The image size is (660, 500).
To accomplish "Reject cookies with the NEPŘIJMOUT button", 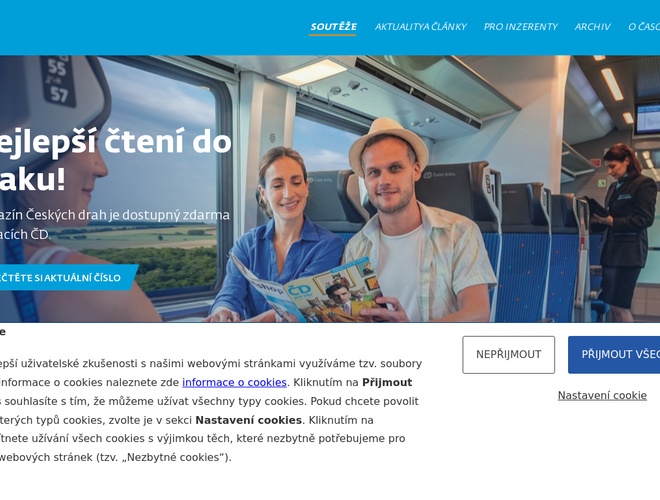I will pyautogui.click(x=508, y=354).
